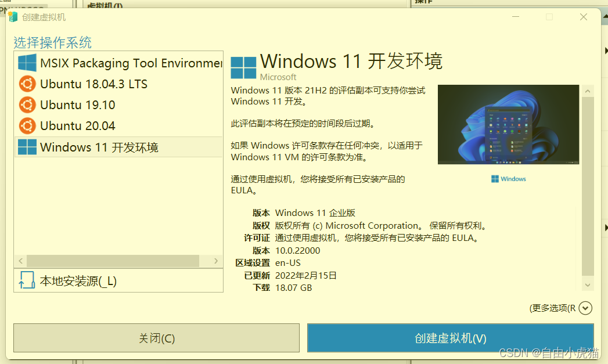Image resolution: width=608 pixels, height=364 pixels.
Task: Click left arrow of OS list scrollbar
Action: (x=21, y=261)
